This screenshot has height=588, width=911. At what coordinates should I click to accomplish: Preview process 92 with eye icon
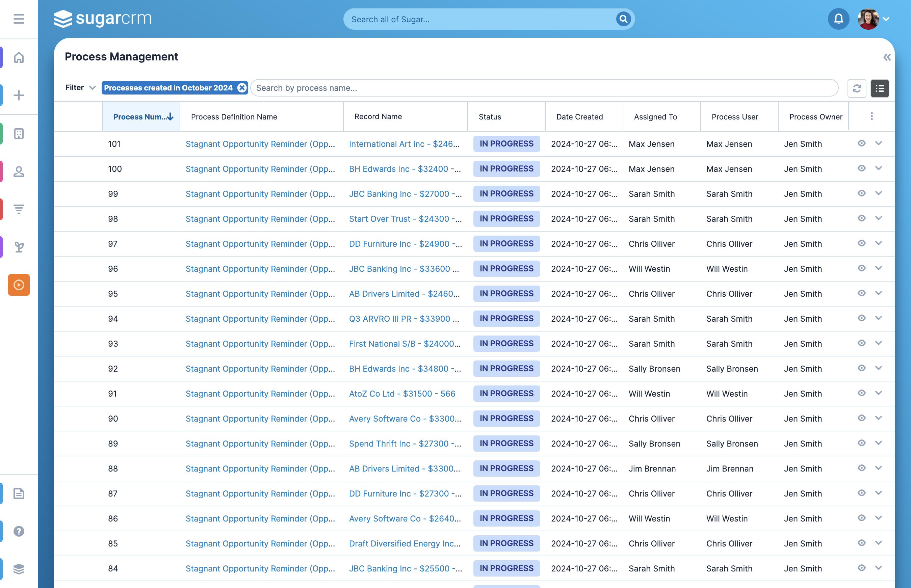coord(861,368)
